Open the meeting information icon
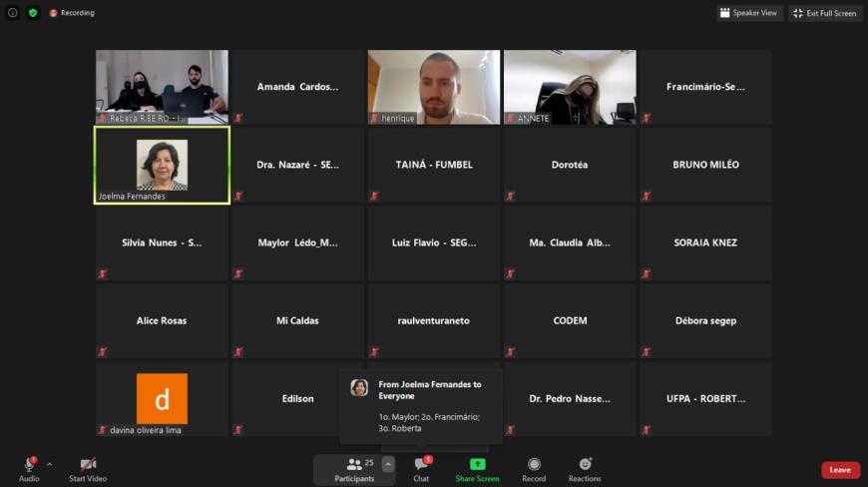868x487 pixels. click(x=13, y=13)
